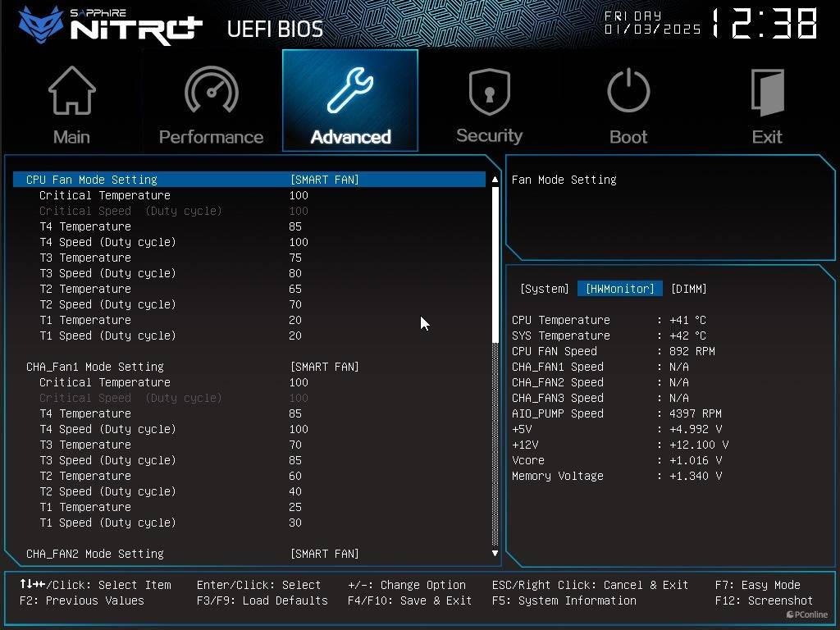
Task: Open the Security shield icon
Action: [489, 92]
